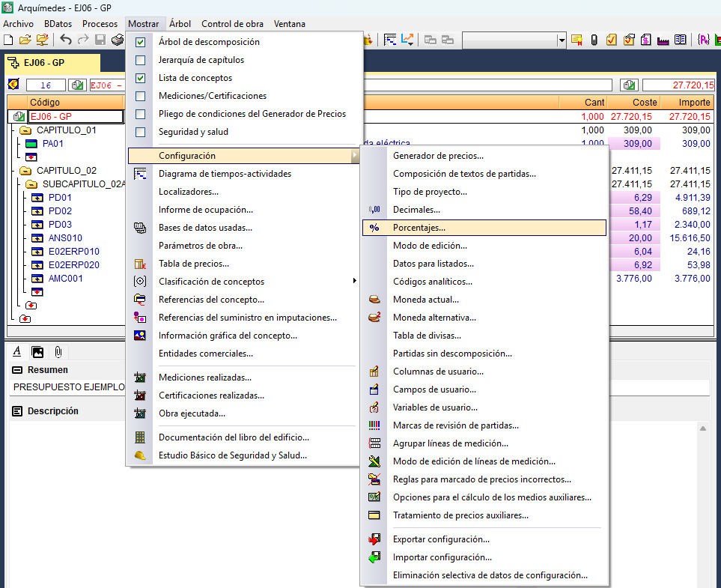This screenshot has width=721, height=588.
Task: Open Tabla de precios... option
Action: 193,264
